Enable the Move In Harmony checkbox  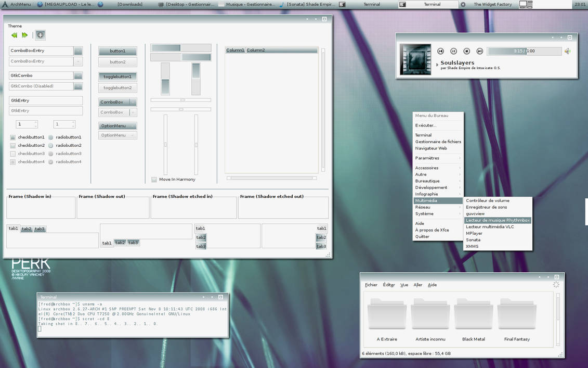(154, 180)
